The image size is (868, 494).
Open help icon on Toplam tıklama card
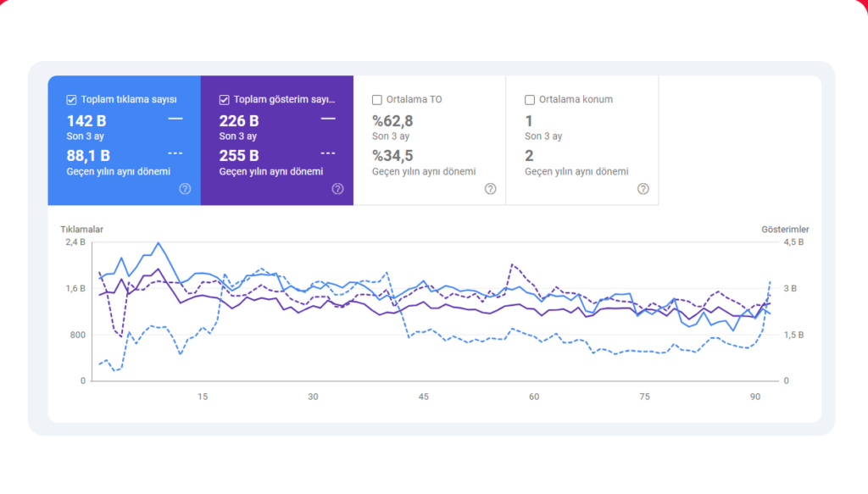click(185, 189)
